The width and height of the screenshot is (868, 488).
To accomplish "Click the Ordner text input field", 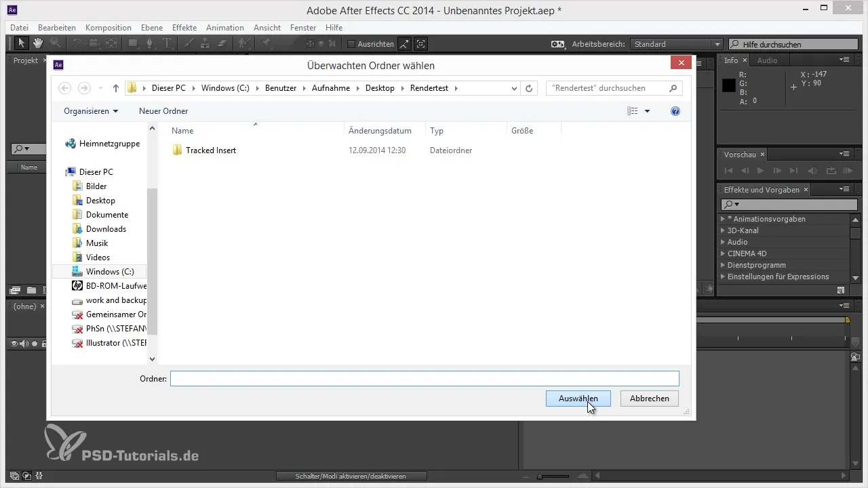I will click(425, 379).
